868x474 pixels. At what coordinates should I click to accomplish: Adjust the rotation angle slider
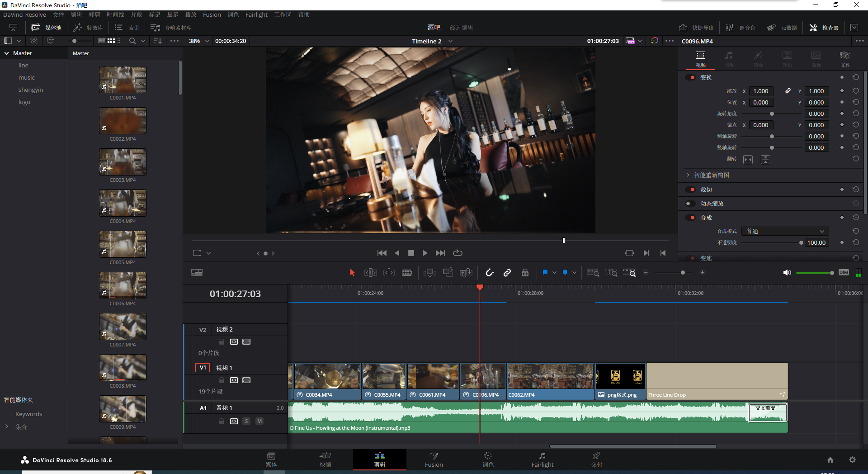pos(772,114)
